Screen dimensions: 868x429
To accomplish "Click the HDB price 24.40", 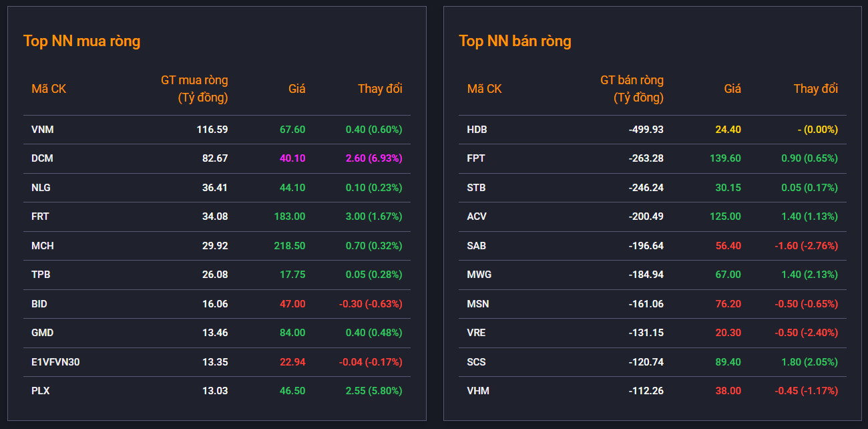I will 728,130.
